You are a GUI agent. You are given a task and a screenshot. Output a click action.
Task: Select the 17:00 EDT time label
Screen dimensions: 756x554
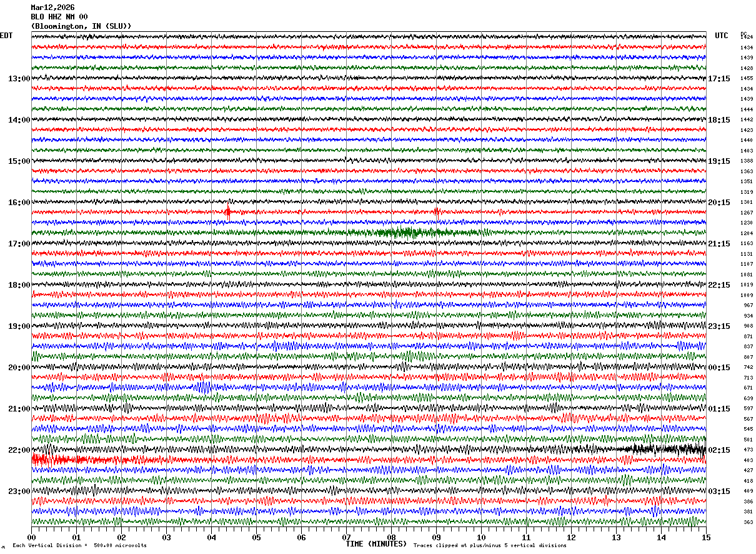pos(19,244)
